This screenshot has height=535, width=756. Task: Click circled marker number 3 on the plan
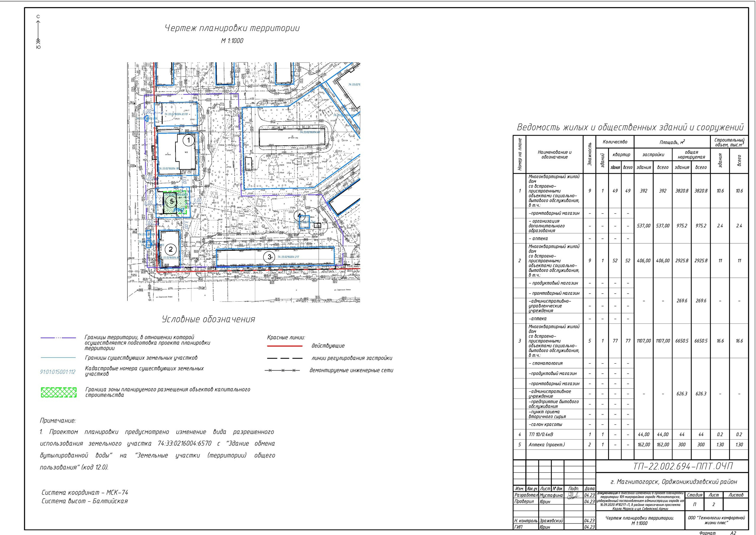269,257
